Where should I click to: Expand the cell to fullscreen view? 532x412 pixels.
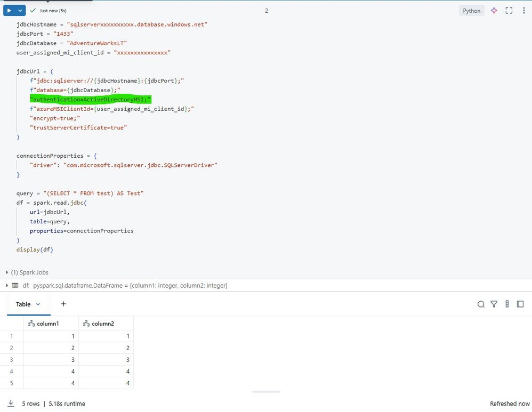509,11
